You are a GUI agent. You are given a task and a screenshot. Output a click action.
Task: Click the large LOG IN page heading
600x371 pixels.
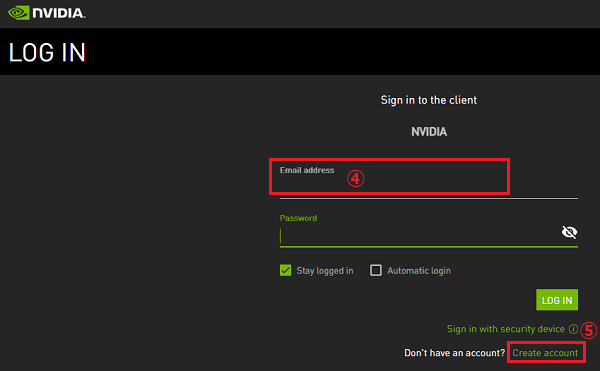click(47, 52)
